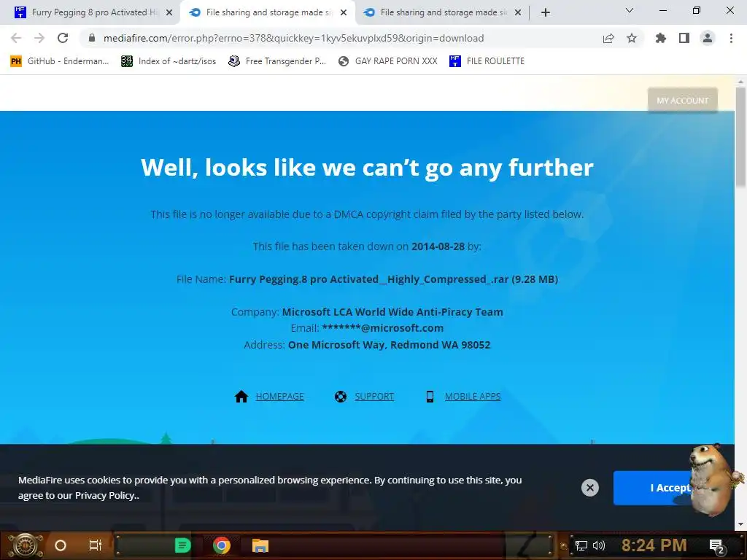Image resolution: width=747 pixels, height=560 pixels.
Task: Open Chrome's three-dot menu
Action: pyautogui.click(x=731, y=38)
